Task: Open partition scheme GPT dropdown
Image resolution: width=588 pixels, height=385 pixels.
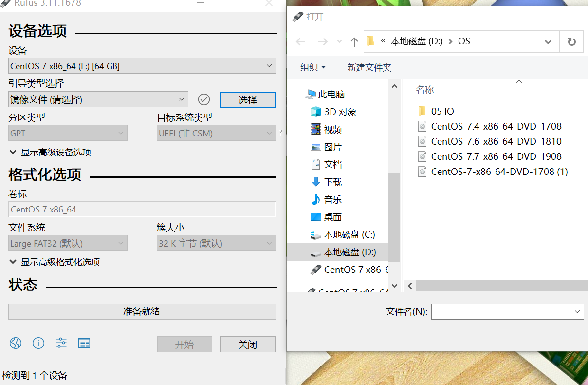Action: pyautogui.click(x=68, y=133)
